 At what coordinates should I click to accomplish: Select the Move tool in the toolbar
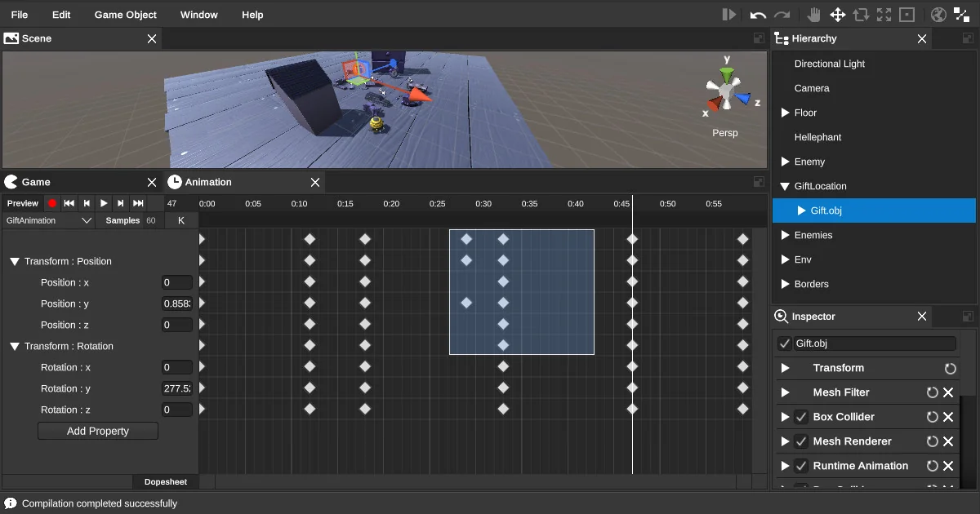pos(838,14)
